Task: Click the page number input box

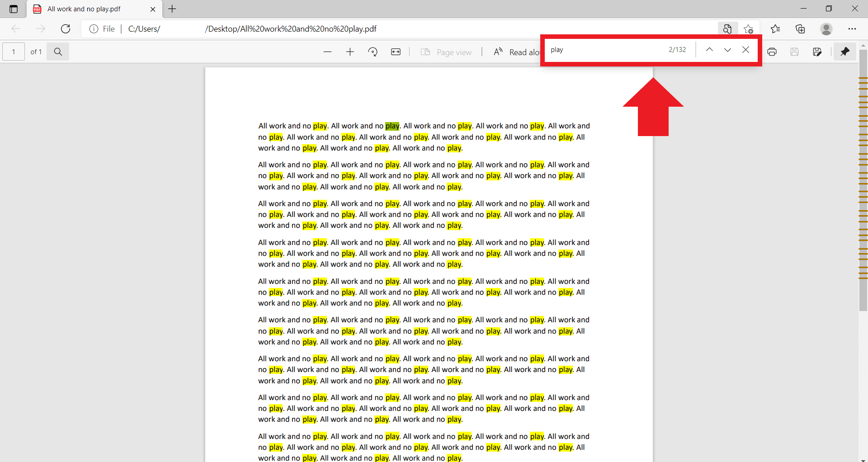Action: click(x=14, y=52)
